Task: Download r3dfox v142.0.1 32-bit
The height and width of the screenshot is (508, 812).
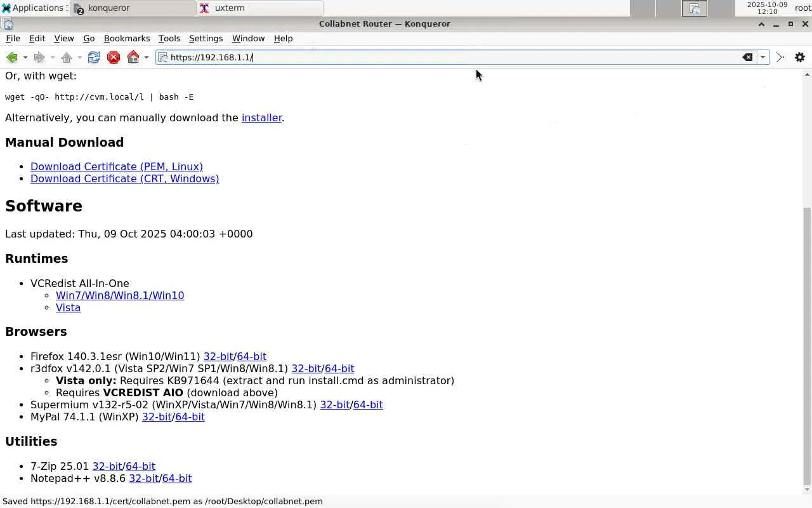Action: point(306,368)
